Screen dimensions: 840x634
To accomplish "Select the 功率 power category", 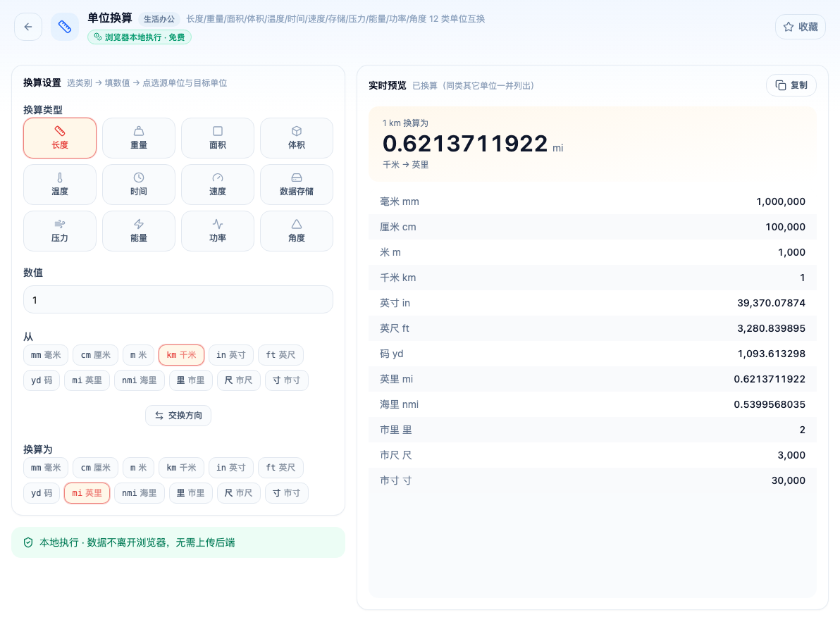I will pyautogui.click(x=218, y=231).
